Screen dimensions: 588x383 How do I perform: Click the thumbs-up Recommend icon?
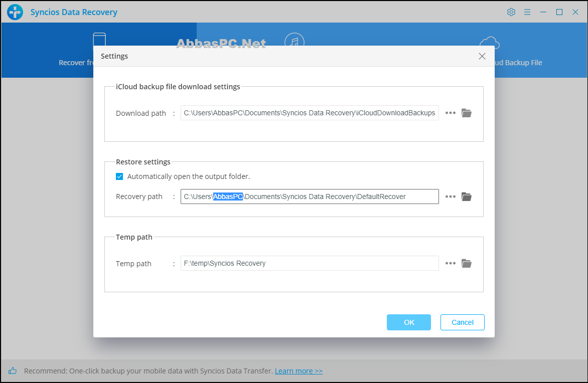click(13, 370)
